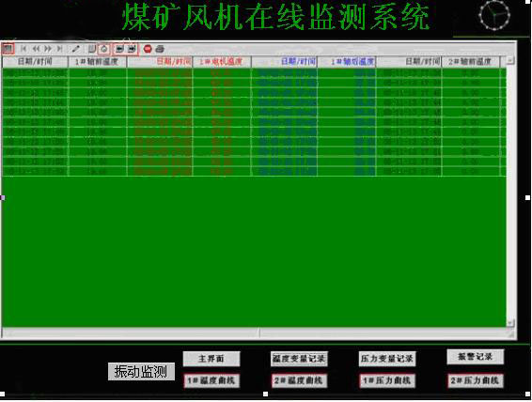
Task: Open the 主界面 main screen button
Action: pyautogui.click(x=211, y=359)
